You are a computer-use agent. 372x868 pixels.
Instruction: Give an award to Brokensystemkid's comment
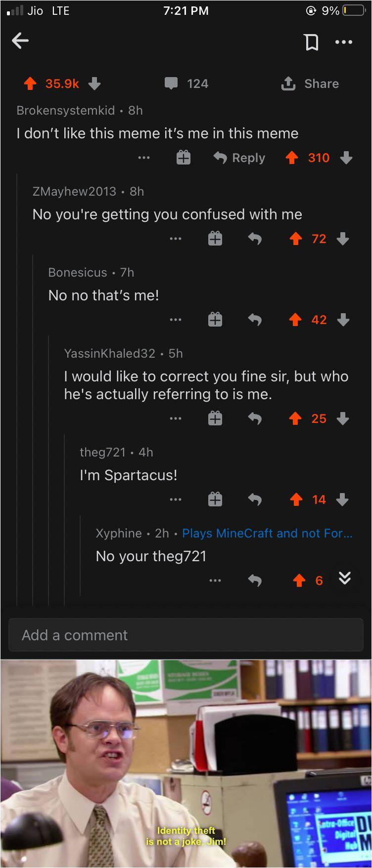[184, 158]
